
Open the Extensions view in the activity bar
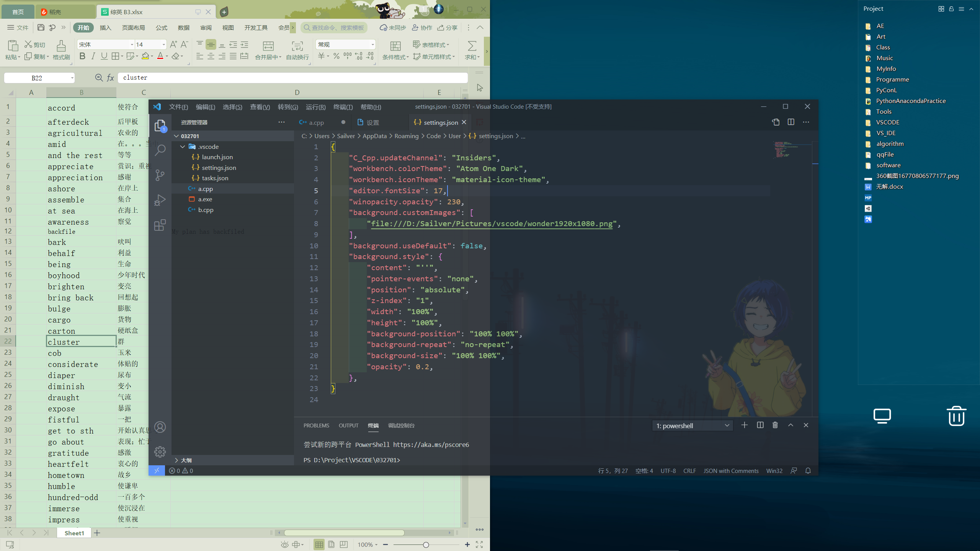(160, 225)
